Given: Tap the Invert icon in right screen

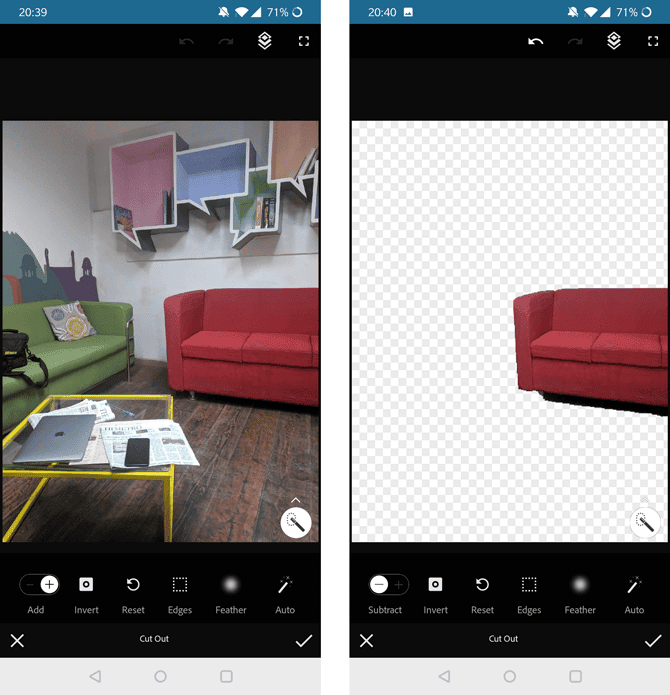Looking at the screenshot, I should (x=435, y=585).
